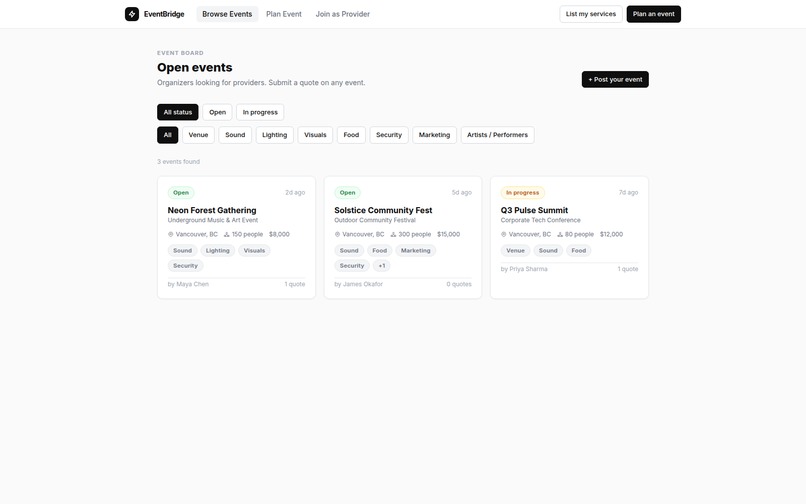
Task: Click '7d ago' timestamp on Q3 Pulse Summit card
Action: point(628,192)
